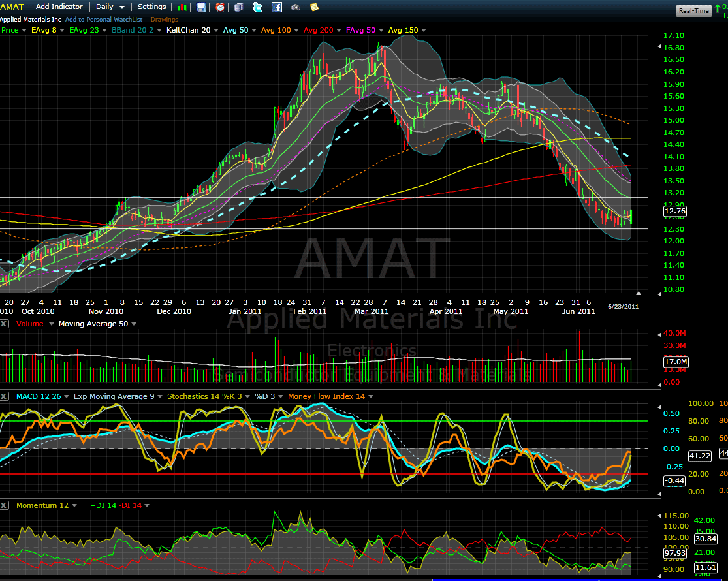Click the 6/23/2011 date label

623,307
